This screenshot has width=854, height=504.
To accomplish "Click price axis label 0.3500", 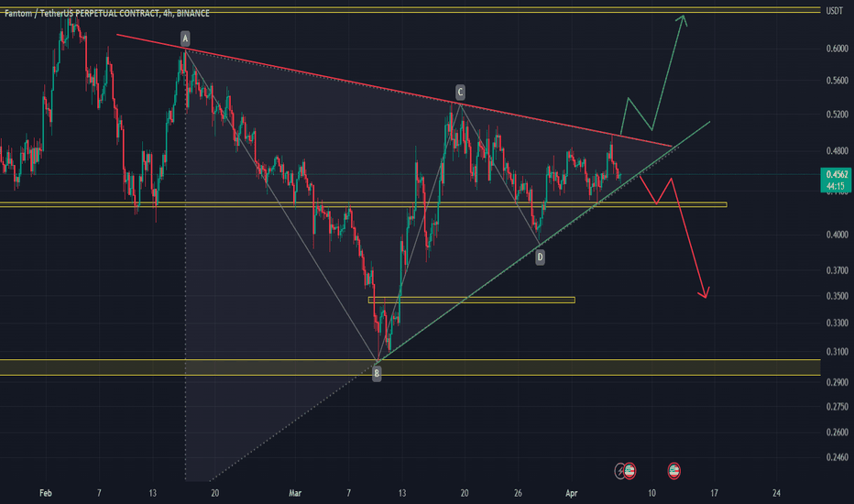I will pos(838,296).
